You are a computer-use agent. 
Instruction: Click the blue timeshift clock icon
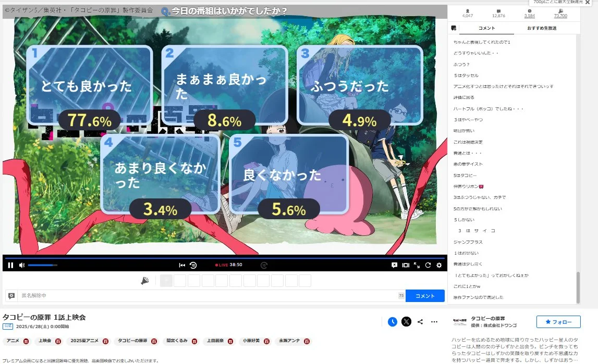tap(393, 322)
